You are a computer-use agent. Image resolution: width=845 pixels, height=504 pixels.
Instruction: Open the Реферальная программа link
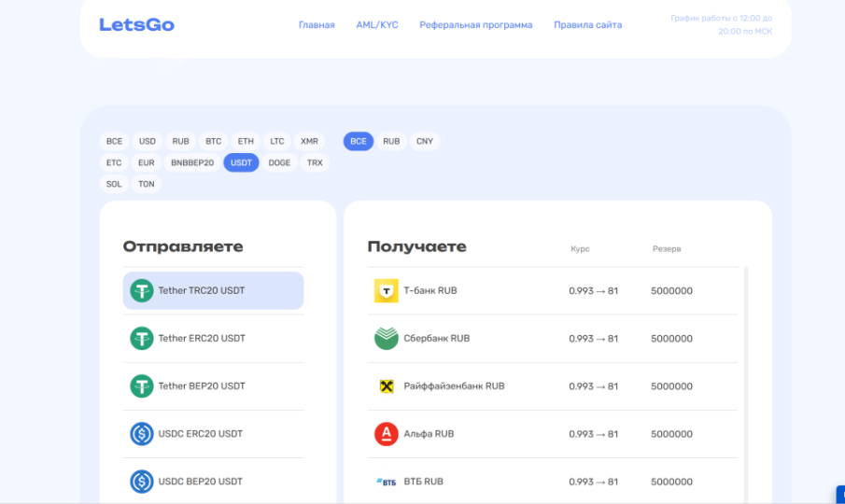click(x=476, y=25)
